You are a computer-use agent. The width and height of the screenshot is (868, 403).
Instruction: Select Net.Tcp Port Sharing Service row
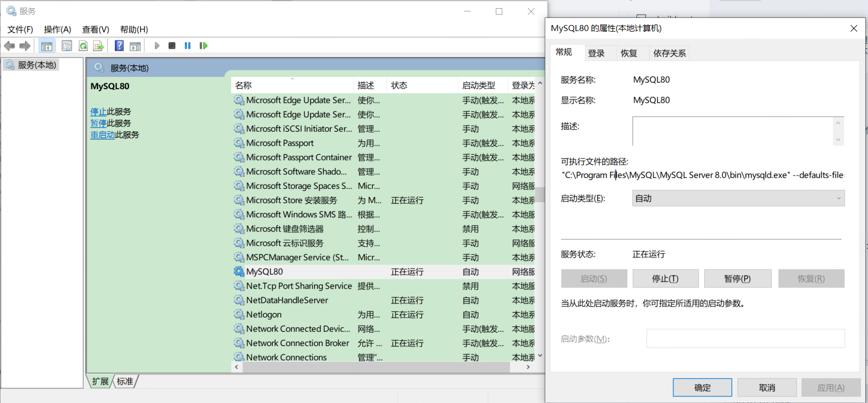click(x=384, y=286)
